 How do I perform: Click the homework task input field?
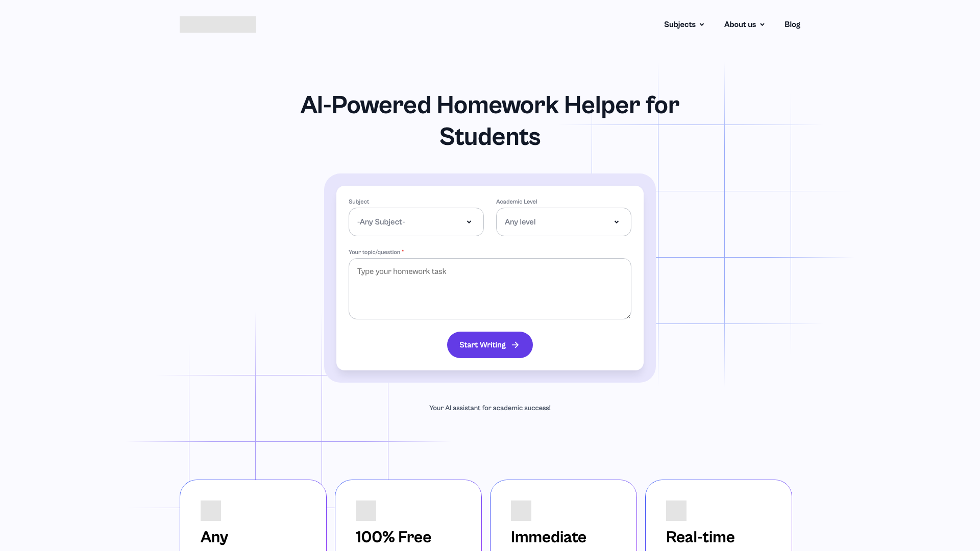tap(490, 289)
